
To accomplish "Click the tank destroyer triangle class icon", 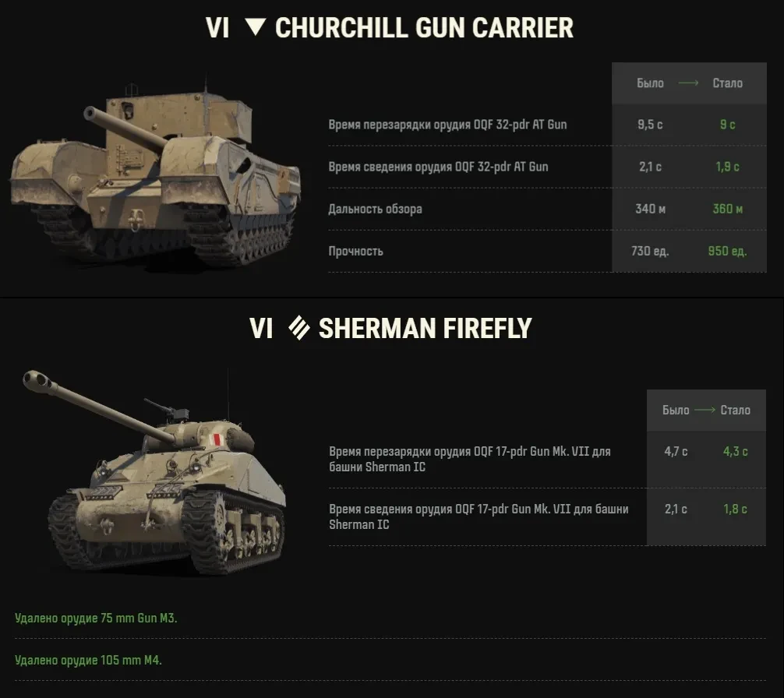I will (x=255, y=28).
